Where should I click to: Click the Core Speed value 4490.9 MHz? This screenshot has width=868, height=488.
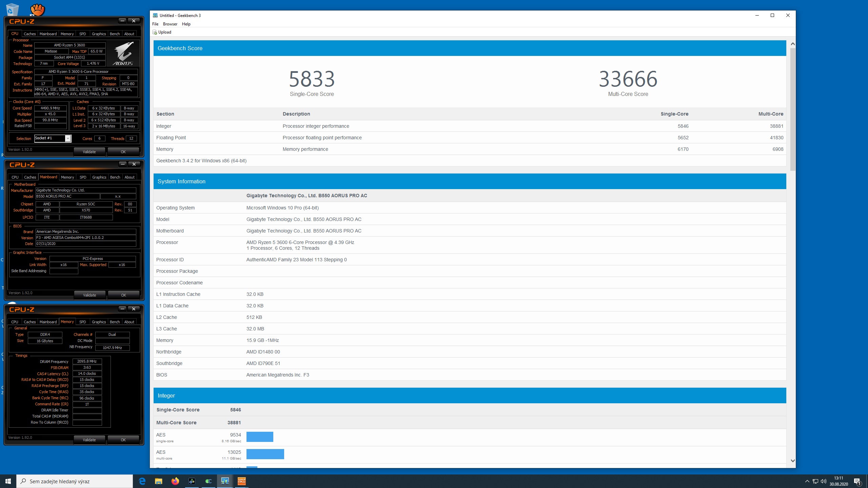point(51,108)
